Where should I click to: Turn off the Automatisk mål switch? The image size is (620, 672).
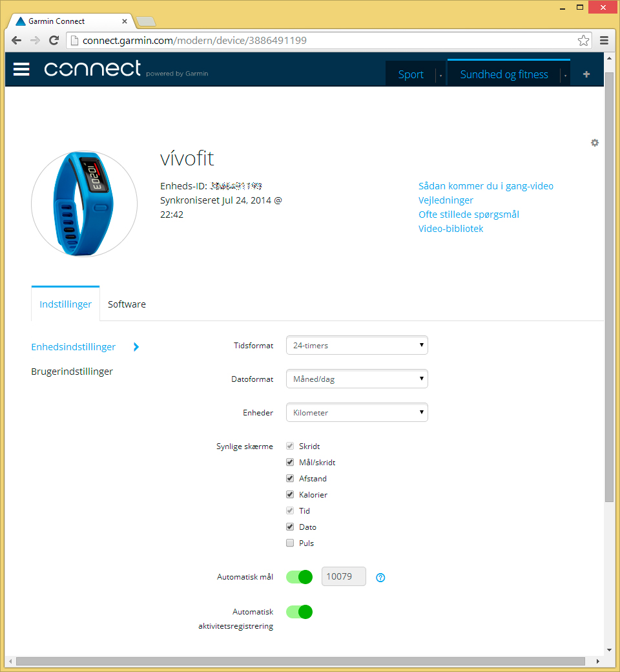300,577
